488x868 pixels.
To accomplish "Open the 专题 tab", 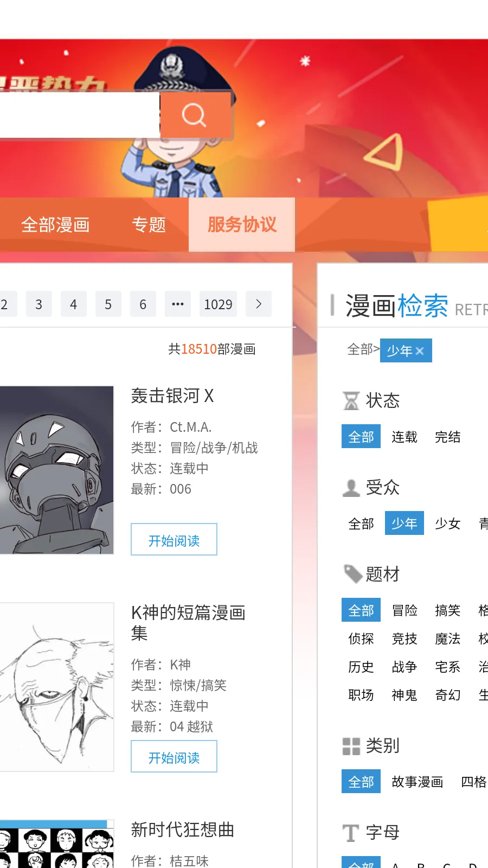I will 149,225.
